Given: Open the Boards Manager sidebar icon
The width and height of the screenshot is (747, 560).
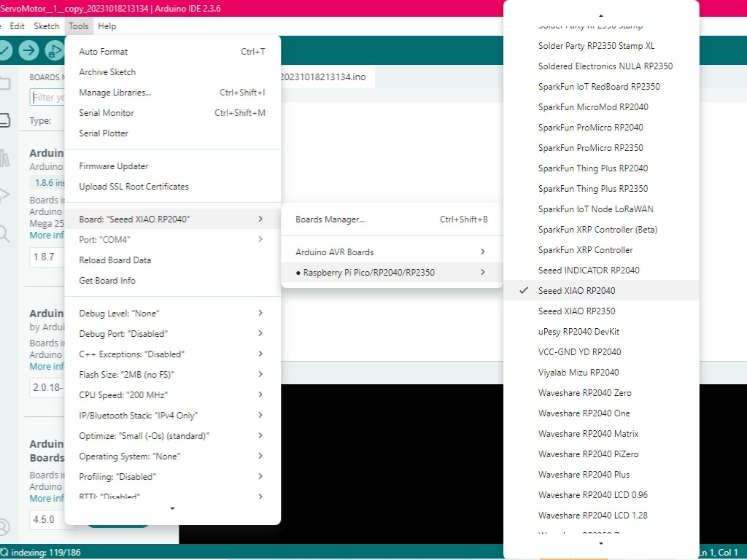Looking at the screenshot, I should 4,120.
